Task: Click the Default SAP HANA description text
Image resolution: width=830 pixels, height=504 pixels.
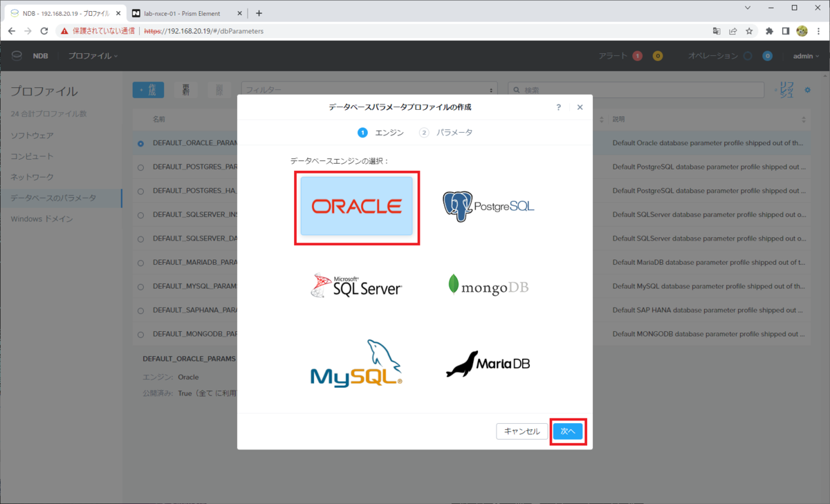Action: pyautogui.click(x=709, y=310)
